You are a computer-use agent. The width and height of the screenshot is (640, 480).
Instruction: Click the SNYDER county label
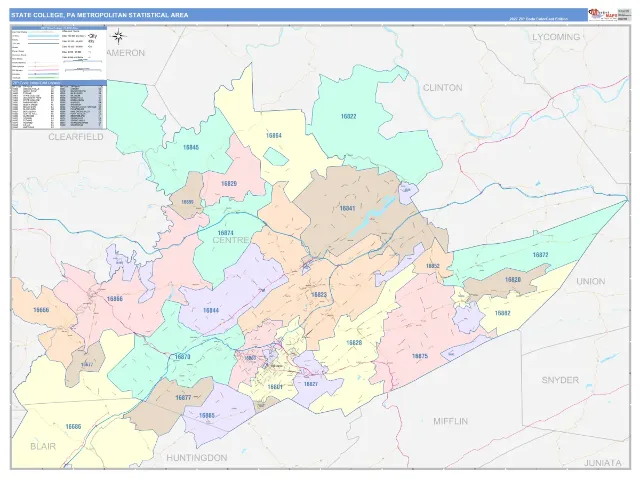560,380
